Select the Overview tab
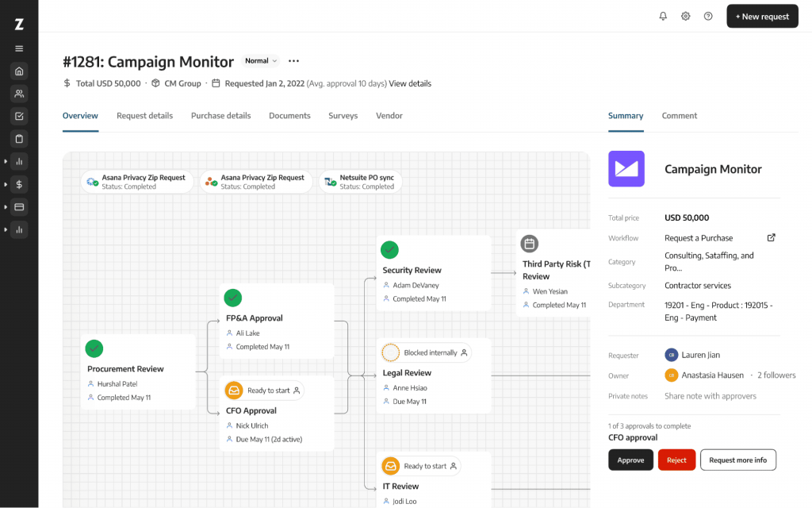This screenshot has height=508, width=812. point(80,116)
